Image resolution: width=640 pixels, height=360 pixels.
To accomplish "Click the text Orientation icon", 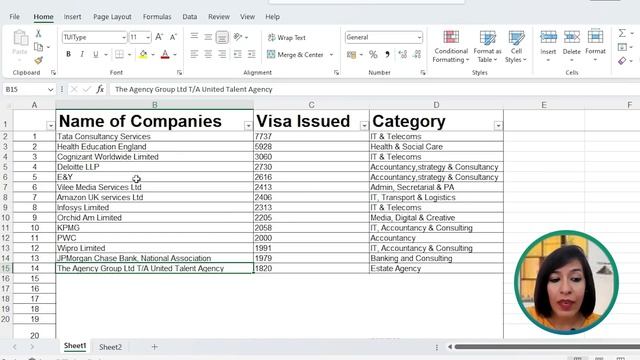I will tap(238, 37).
